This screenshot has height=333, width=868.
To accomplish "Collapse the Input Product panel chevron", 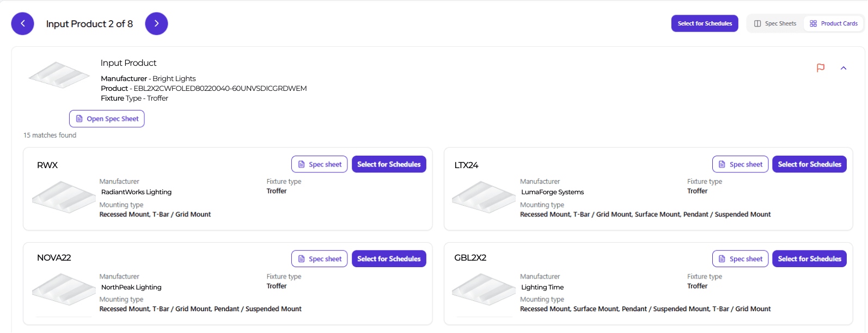I will [x=843, y=68].
